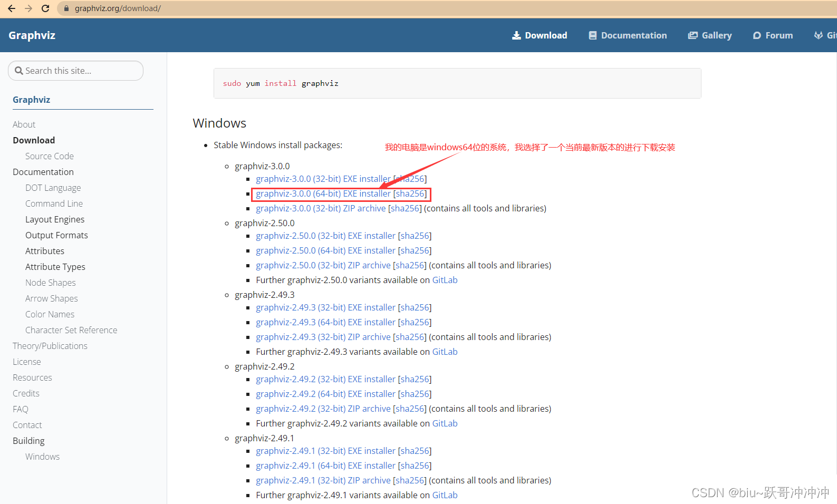Download graphviz-2.49.1 (32-bit) ZIP archive
The width and height of the screenshot is (837, 504).
click(x=323, y=480)
